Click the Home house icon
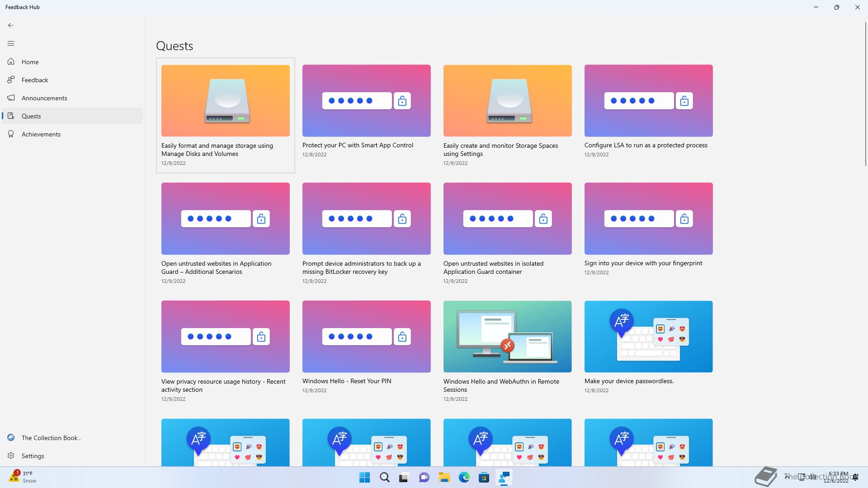This screenshot has width=868, height=488. click(x=11, y=61)
